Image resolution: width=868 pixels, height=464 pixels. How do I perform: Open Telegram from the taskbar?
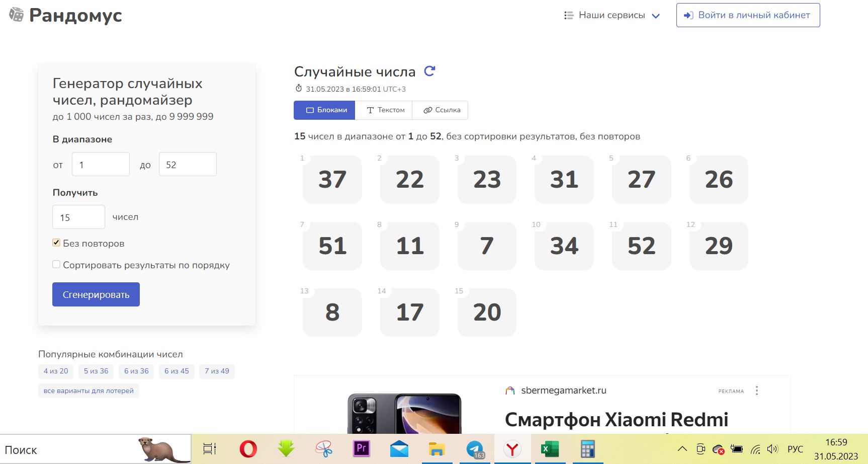pyautogui.click(x=475, y=449)
